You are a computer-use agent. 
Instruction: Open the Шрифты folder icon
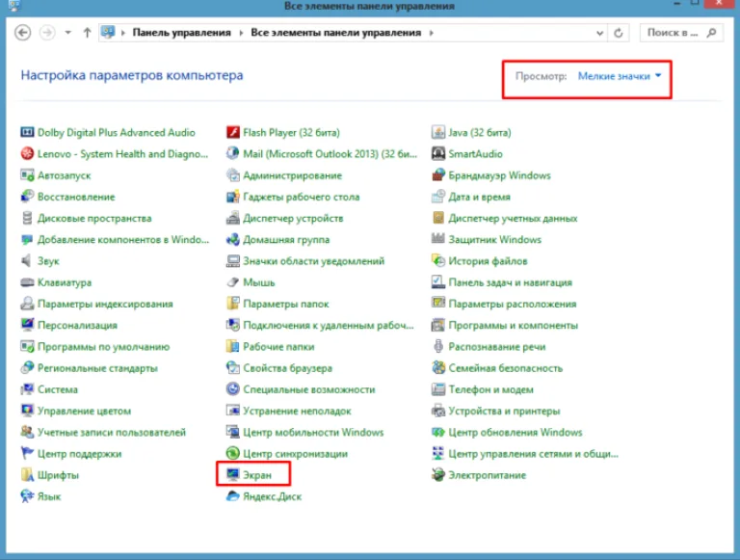pos(27,474)
